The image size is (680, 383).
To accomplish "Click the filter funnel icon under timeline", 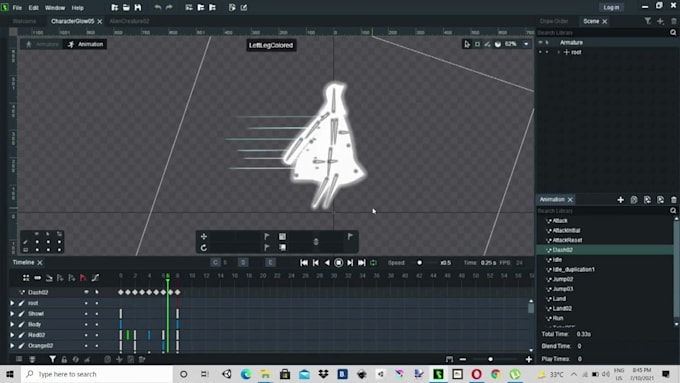I will tap(52, 359).
